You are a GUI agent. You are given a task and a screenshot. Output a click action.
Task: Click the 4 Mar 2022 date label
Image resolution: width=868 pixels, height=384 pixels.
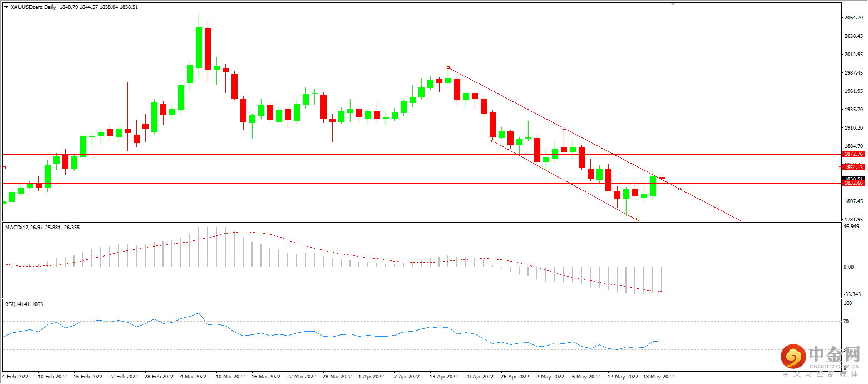point(195,377)
